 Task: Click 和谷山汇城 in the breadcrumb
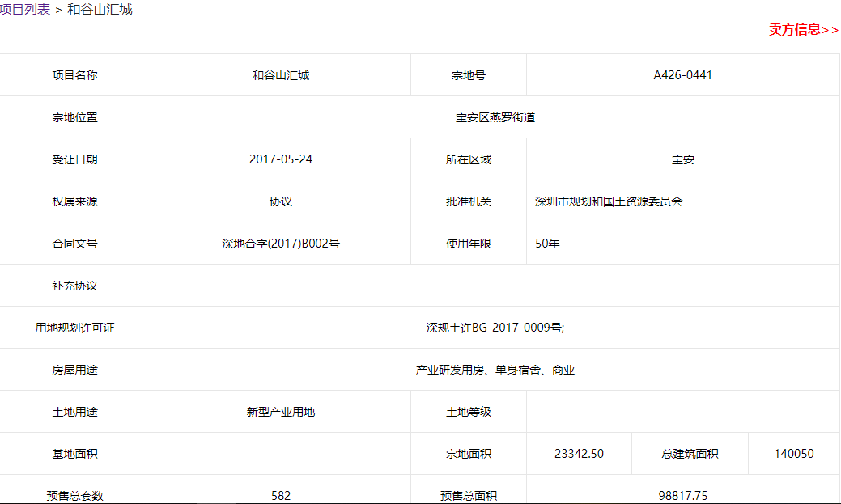(x=100, y=10)
